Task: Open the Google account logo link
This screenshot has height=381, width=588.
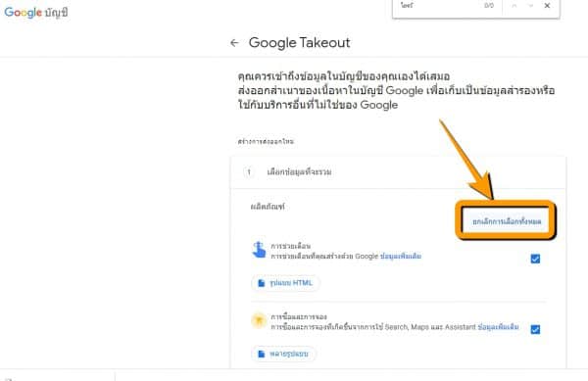Action: pos(36,13)
